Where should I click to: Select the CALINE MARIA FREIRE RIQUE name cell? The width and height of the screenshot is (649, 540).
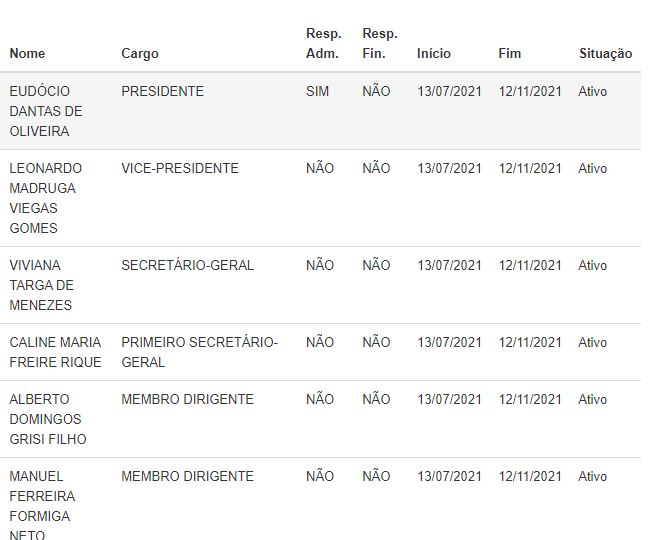pos(55,352)
